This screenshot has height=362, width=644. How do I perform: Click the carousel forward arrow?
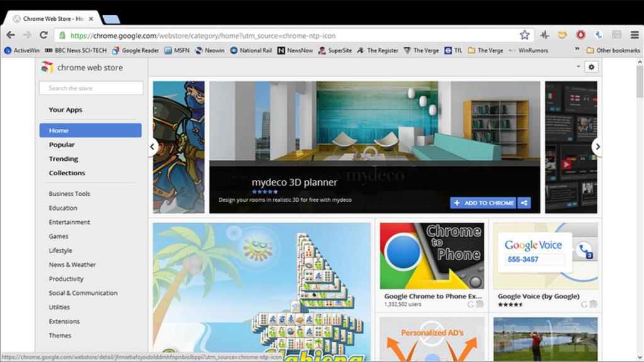[x=597, y=146]
